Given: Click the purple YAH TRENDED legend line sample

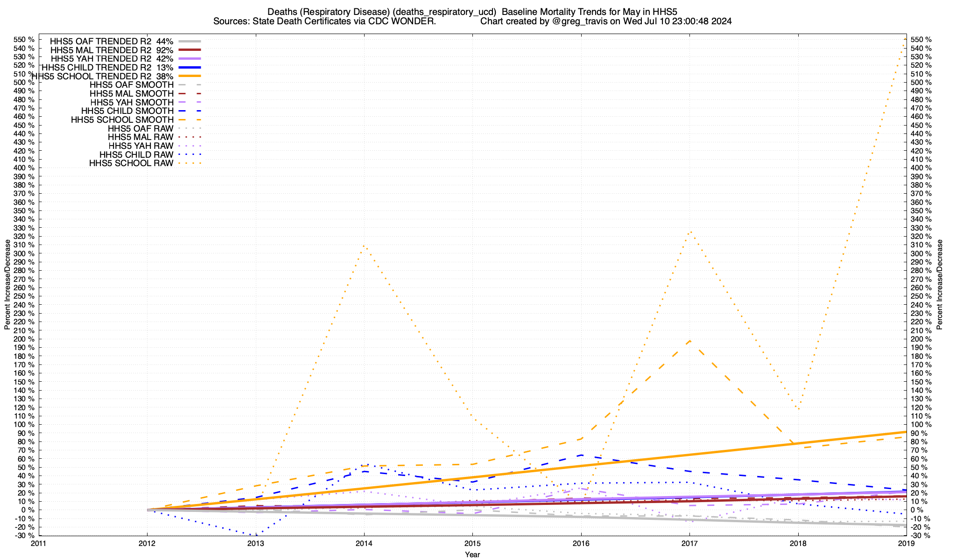Looking at the screenshot, I should pos(189,58).
